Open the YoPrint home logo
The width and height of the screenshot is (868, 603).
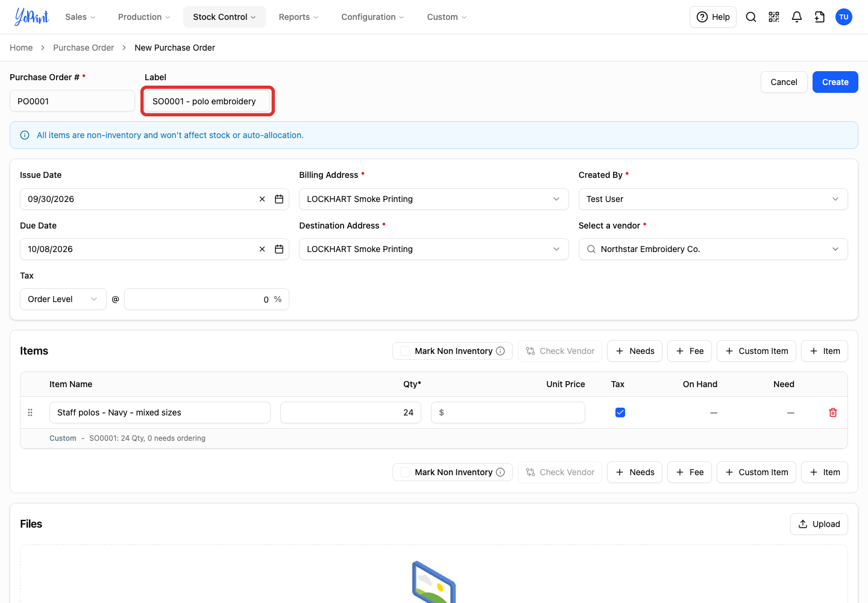(x=32, y=17)
